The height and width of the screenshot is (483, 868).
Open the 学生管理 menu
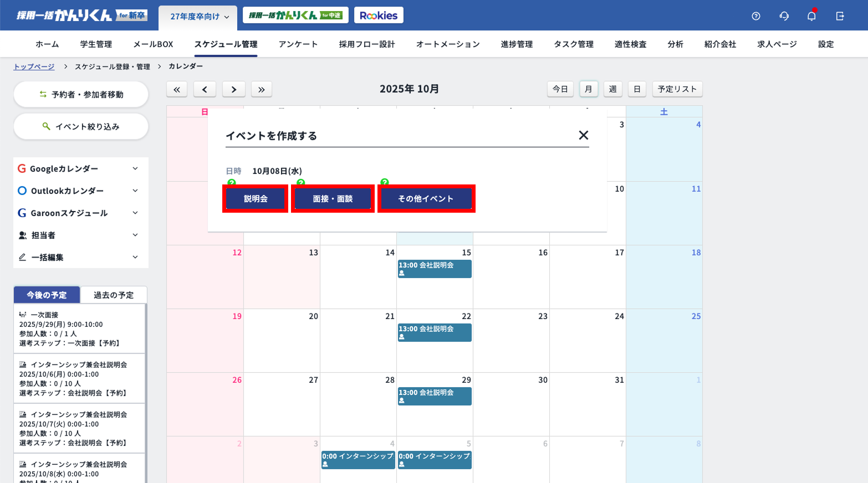click(96, 44)
